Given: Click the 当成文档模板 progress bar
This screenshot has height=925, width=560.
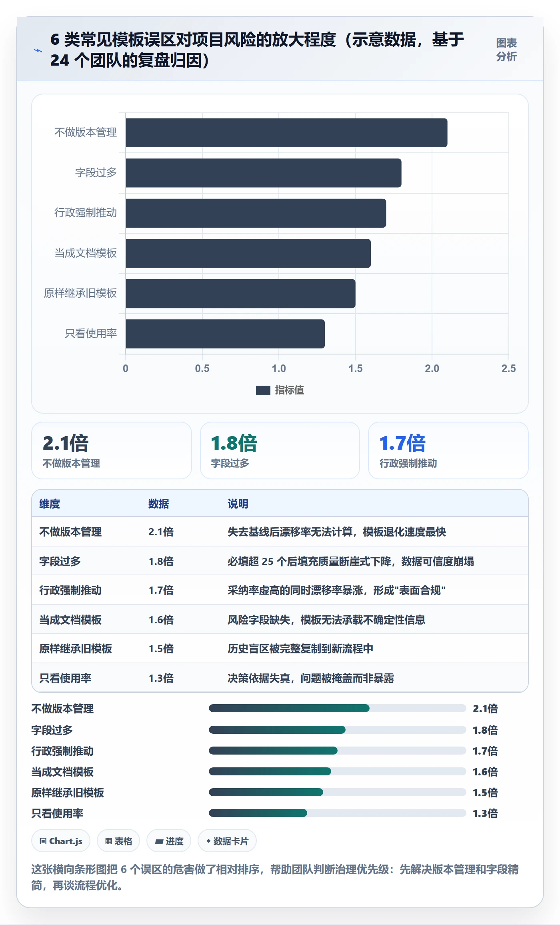Looking at the screenshot, I should (337, 771).
